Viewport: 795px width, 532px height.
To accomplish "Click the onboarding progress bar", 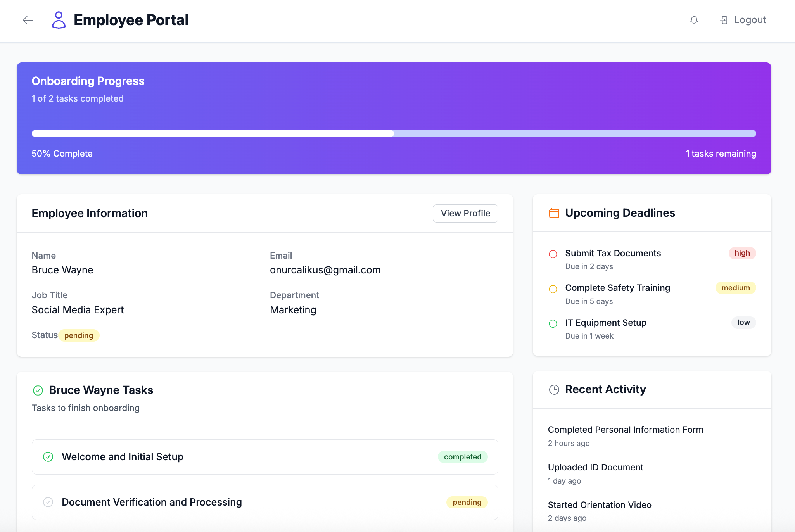I will pyautogui.click(x=394, y=133).
